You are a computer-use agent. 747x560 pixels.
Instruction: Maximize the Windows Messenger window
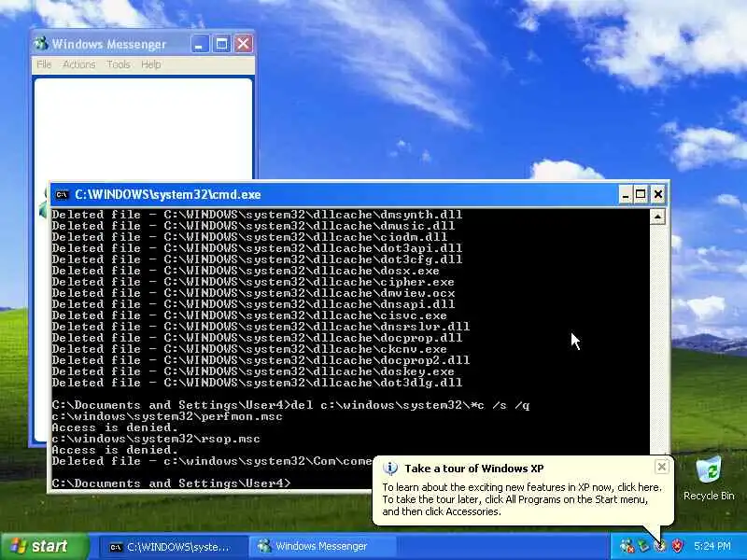221,44
